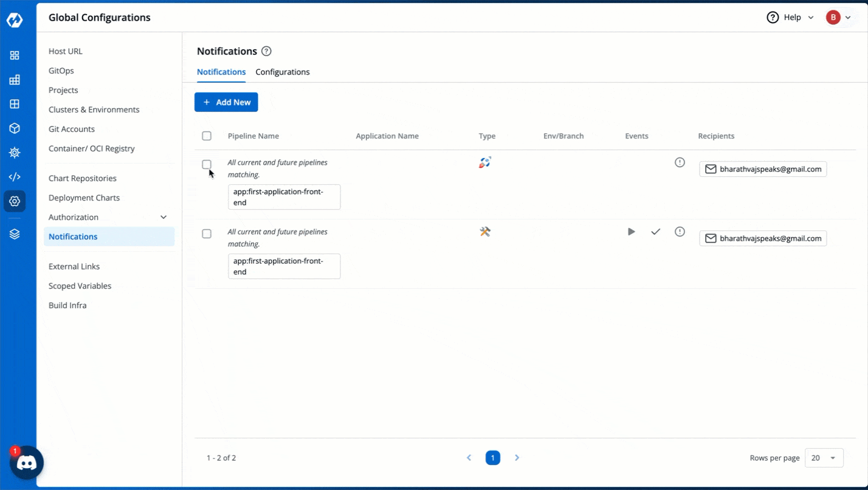Select the Jobs icon in the sidebar
868x490 pixels.
tap(14, 79)
